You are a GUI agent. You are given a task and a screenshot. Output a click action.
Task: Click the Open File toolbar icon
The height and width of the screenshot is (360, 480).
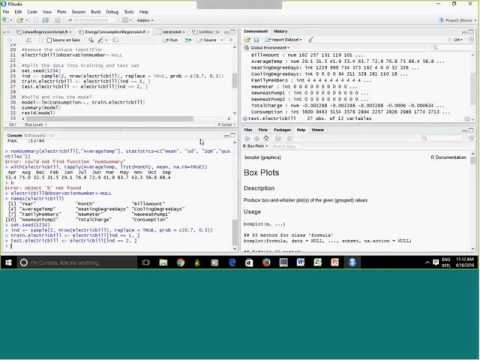tap(21, 20)
